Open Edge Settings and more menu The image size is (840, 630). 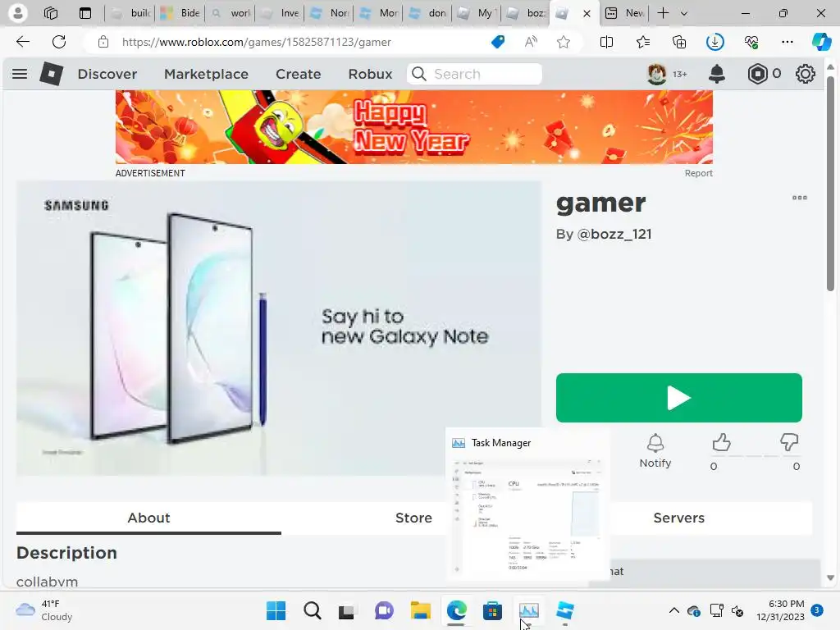pos(787,42)
